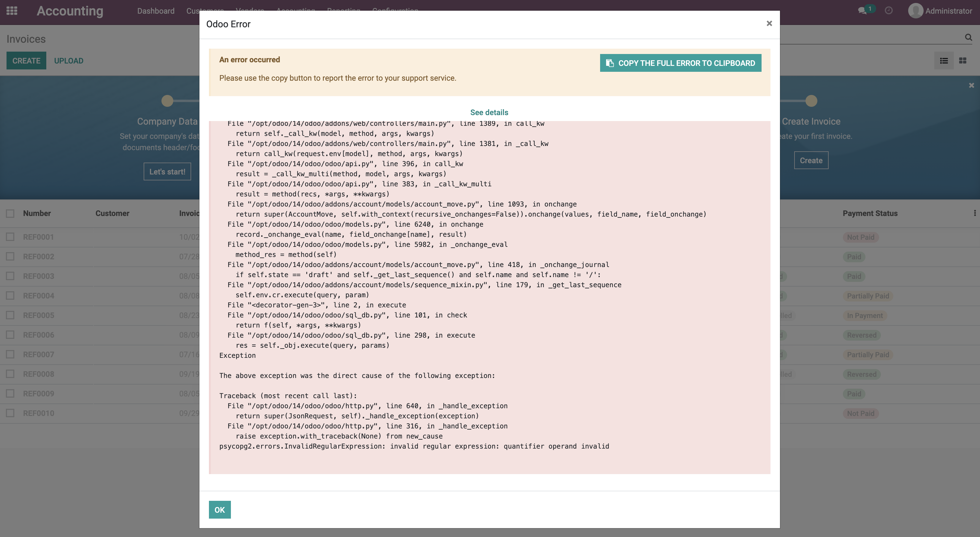Switch to list view icon
Viewport: 980px width, 537px height.
pos(944,61)
